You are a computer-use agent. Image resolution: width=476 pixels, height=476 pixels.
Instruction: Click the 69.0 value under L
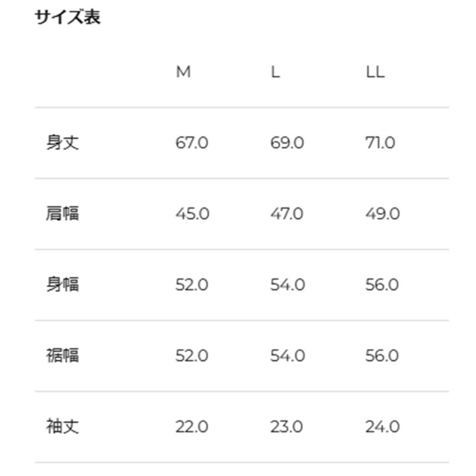(x=287, y=143)
